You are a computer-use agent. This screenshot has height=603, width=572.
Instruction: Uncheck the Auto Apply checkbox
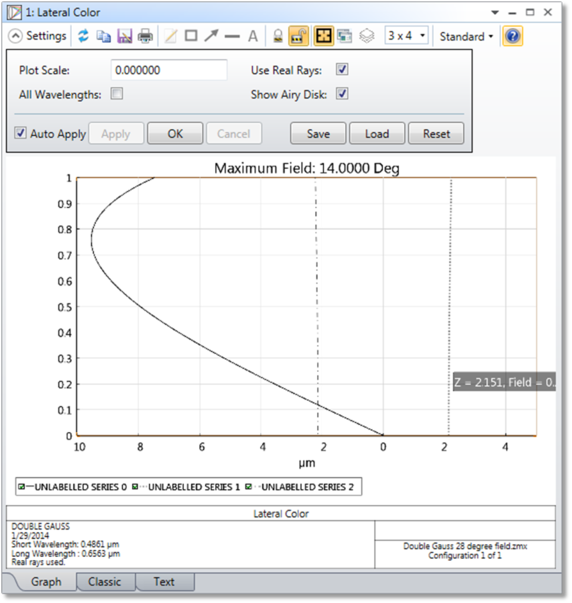click(x=20, y=133)
